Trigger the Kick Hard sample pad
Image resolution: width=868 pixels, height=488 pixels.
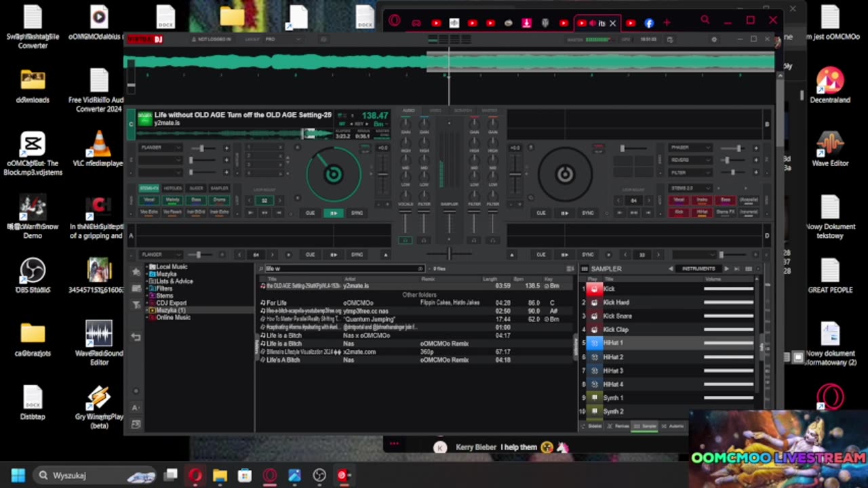[595, 302]
